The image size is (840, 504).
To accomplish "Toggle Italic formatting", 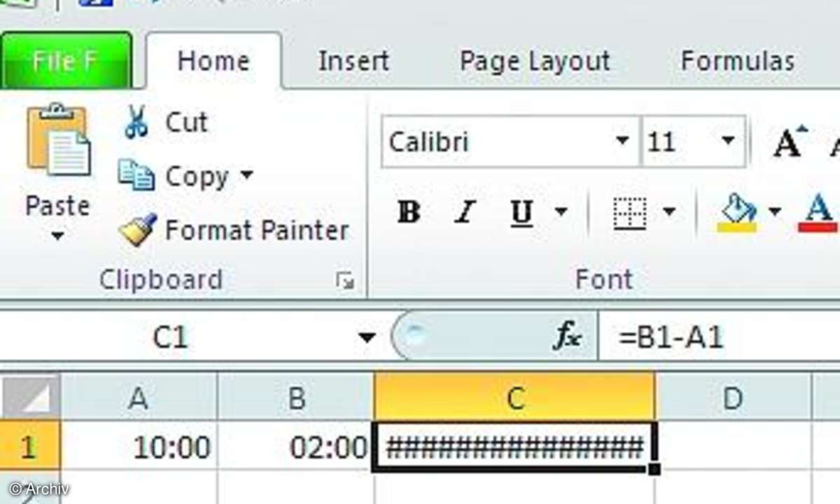I will (x=465, y=212).
